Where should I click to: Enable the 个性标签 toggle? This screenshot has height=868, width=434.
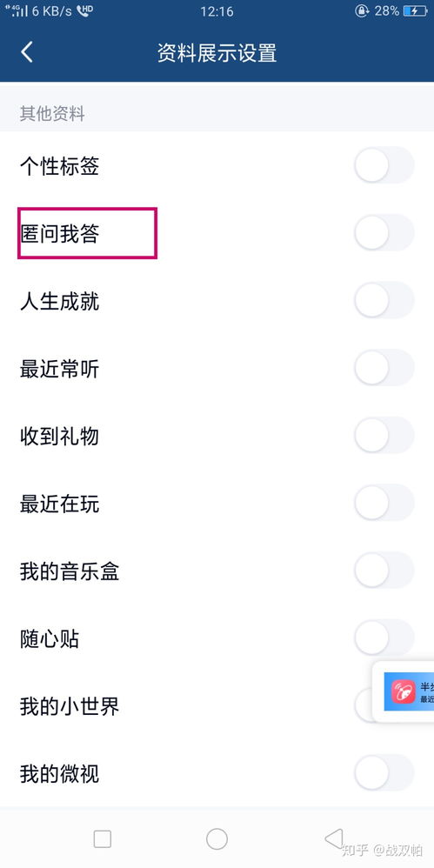384,165
